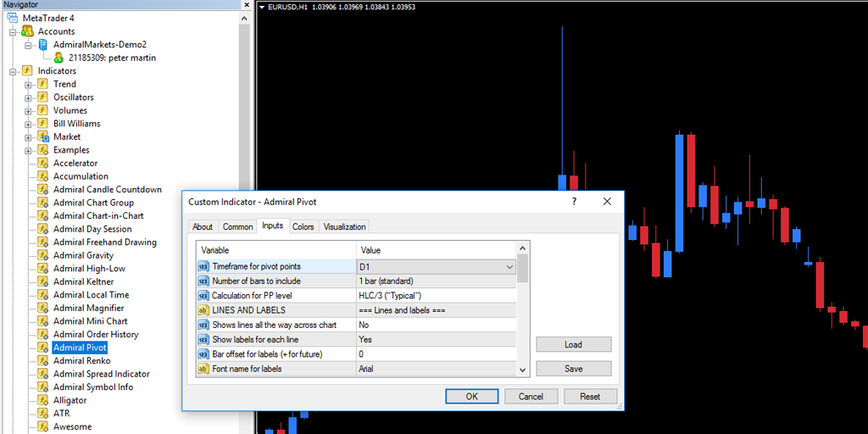The width and height of the screenshot is (868, 434).
Task: Open the Visualization tab
Action: [x=344, y=227]
